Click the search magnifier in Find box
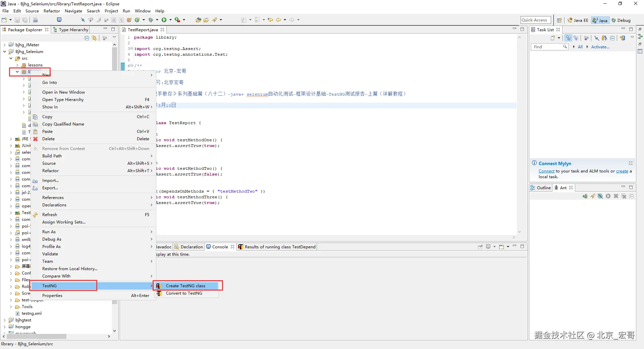The image size is (644, 349). (x=565, y=47)
